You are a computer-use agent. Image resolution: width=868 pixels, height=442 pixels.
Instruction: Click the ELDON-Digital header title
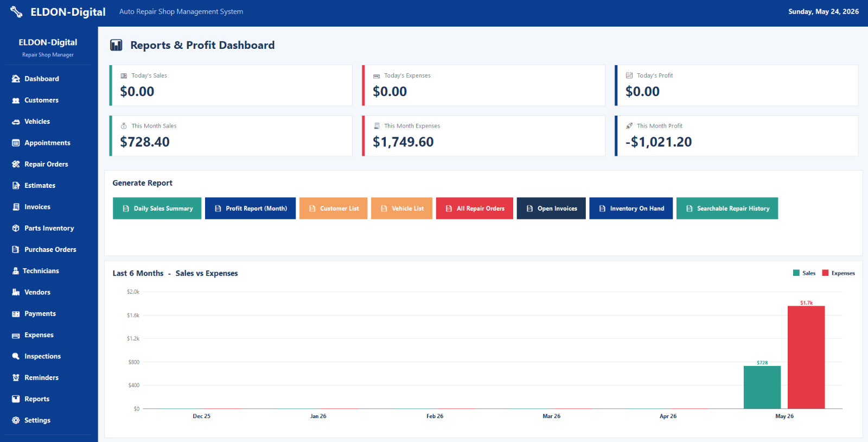point(68,12)
